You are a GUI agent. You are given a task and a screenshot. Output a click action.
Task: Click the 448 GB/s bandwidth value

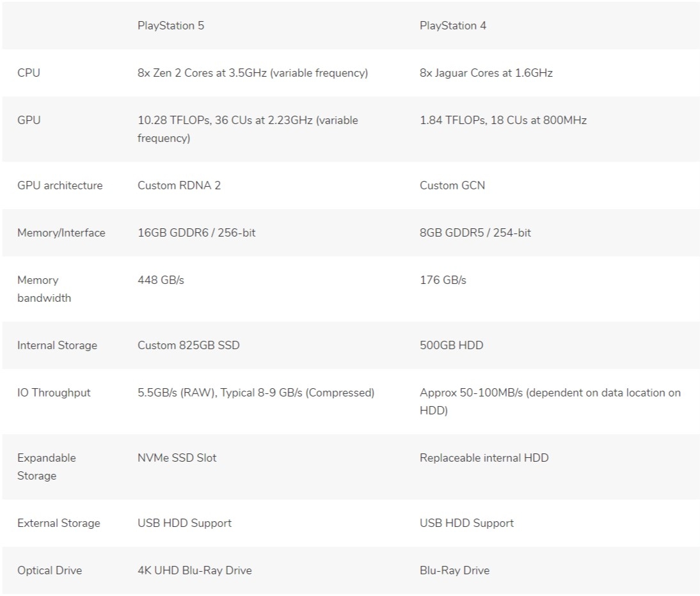pos(161,280)
